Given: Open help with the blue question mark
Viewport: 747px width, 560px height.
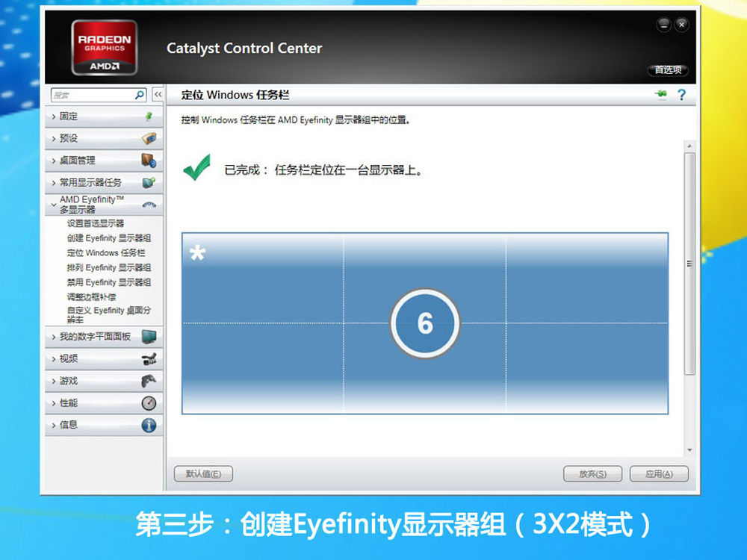Looking at the screenshot, I should pos(681,95).
